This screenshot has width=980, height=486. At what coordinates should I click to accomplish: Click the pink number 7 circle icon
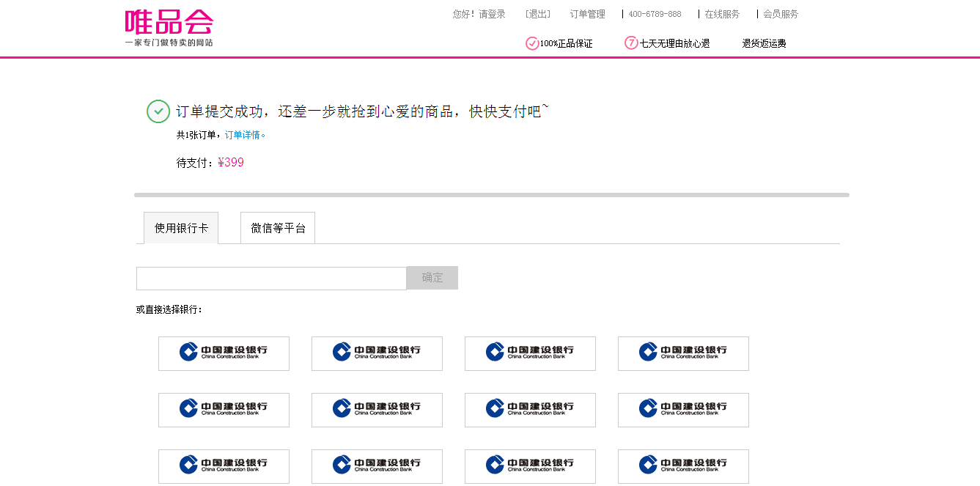pos(631,43)
